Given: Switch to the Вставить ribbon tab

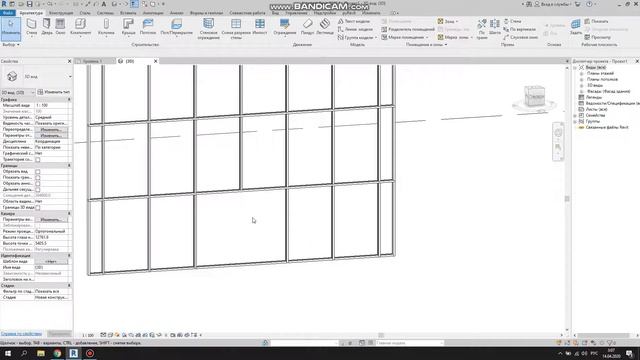Looking at the screenshot, I should click(x=128, y=13).
